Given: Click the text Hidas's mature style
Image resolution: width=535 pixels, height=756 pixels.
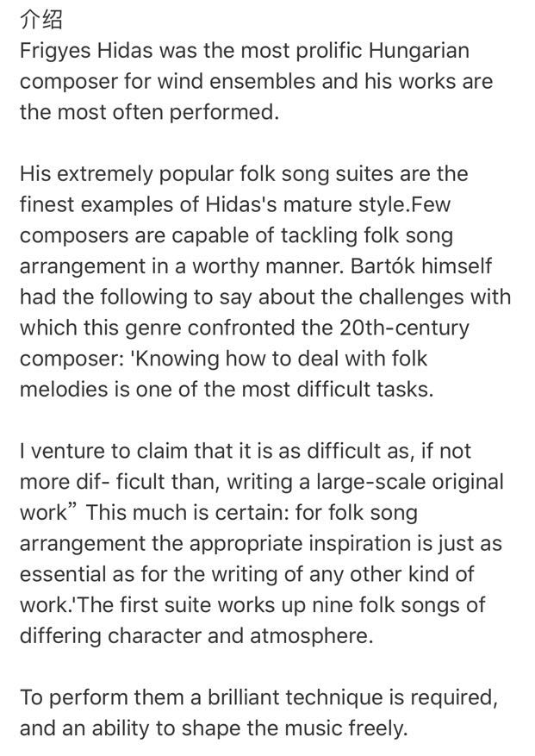Looking at the screenshot, I should [x=300, y=204].
